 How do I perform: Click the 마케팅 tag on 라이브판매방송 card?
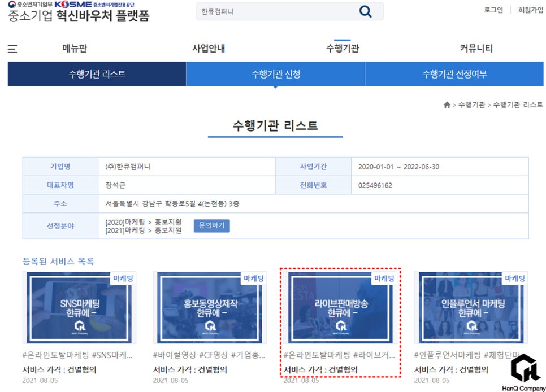click(384, 278)
